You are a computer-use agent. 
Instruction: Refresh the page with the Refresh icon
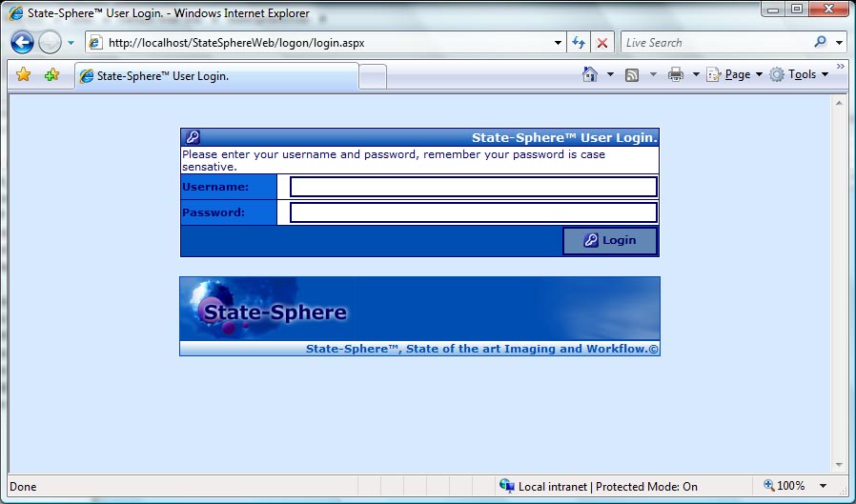click(579, 43)
